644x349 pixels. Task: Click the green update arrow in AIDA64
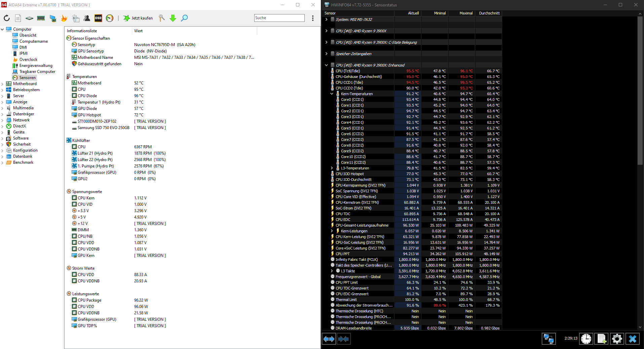(173, 18)
